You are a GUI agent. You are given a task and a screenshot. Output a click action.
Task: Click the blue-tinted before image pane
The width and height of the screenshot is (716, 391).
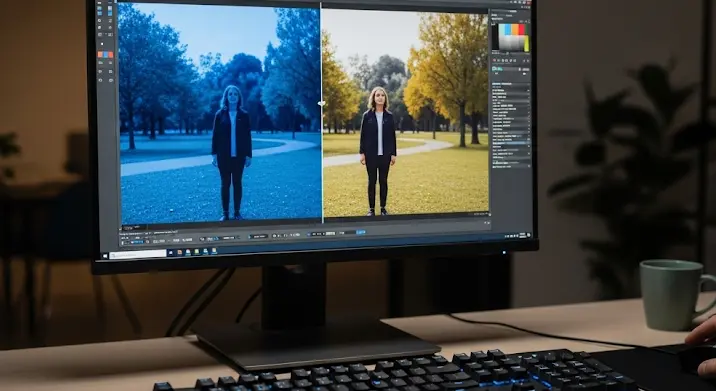click(x=220, y=113)
